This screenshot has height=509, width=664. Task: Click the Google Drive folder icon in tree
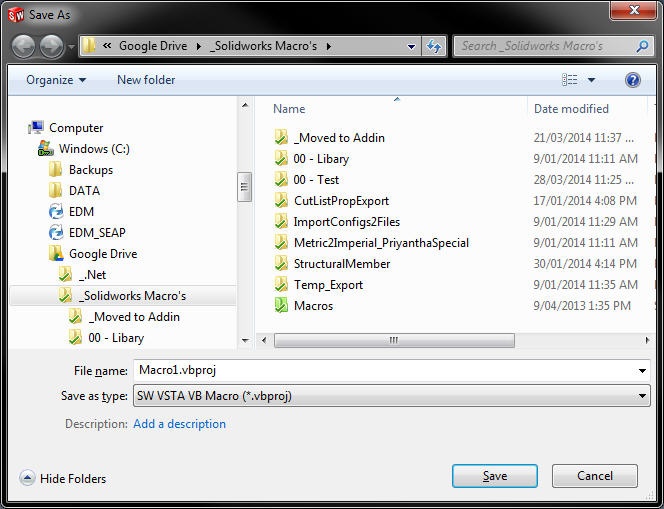click(x=56, y=253)
